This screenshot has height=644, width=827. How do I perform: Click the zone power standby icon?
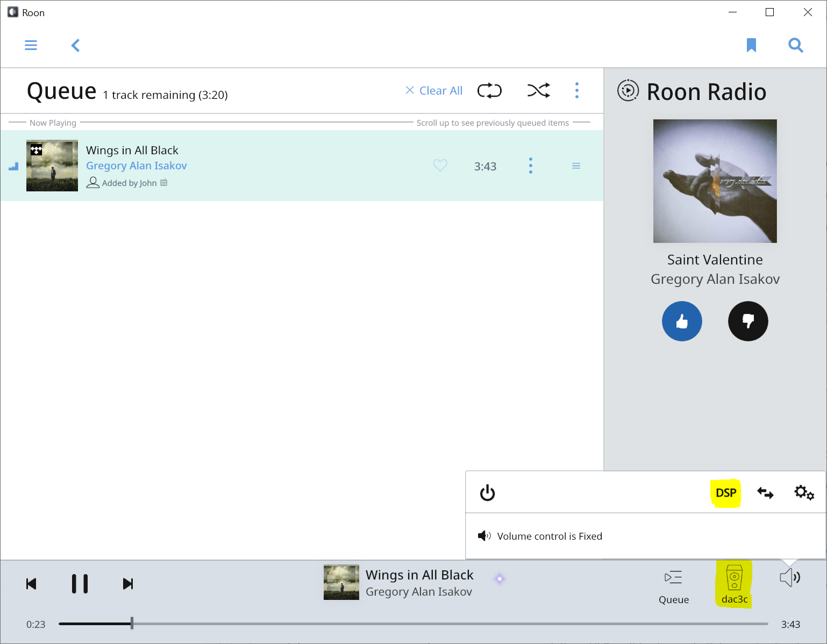coord(487,492)
